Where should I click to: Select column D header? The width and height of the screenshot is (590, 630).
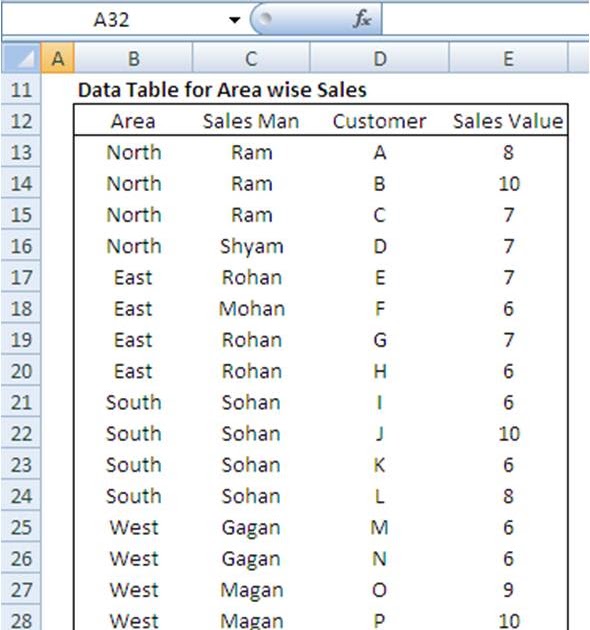click(x=379, y=59)
